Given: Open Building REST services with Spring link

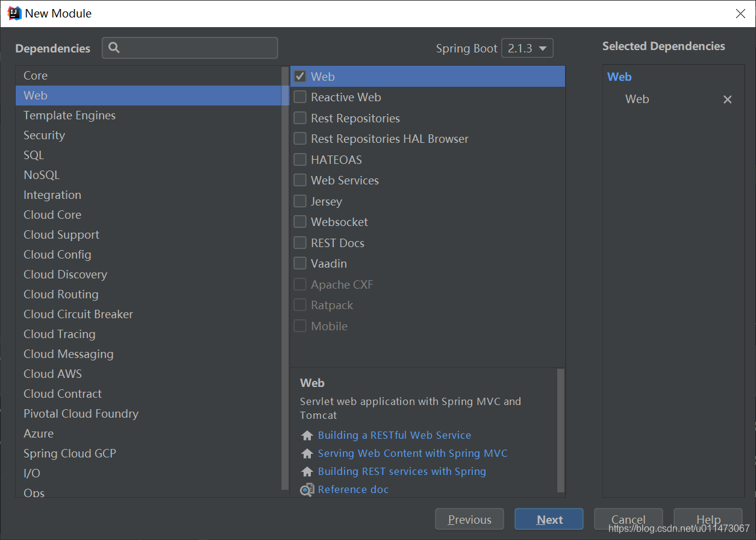Looking at the screenshot, I should coord(402,471).
